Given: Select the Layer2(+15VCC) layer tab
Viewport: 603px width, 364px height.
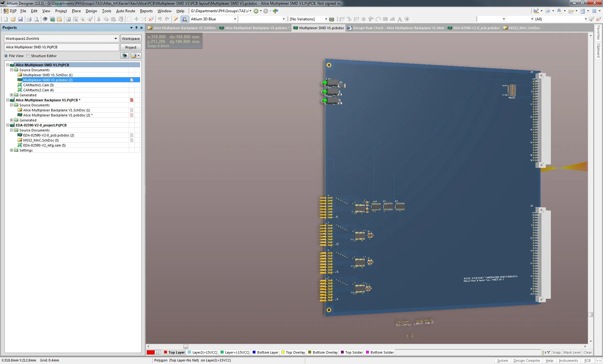Looking at the screenshot, I should [x=203, y=352].
